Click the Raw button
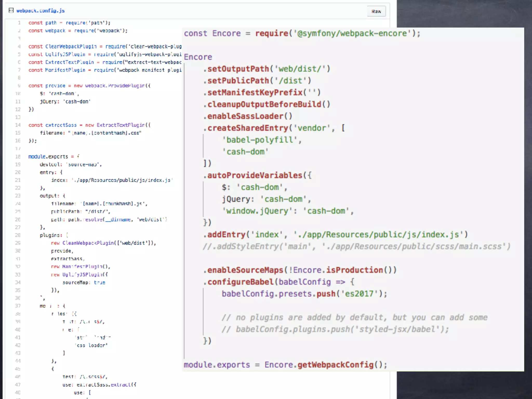Viewport: 532px width, 399px height. point(376,11)
